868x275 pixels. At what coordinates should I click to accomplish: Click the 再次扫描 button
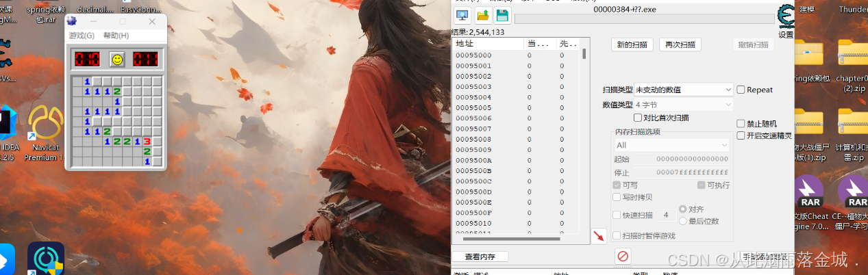point(680,44)
